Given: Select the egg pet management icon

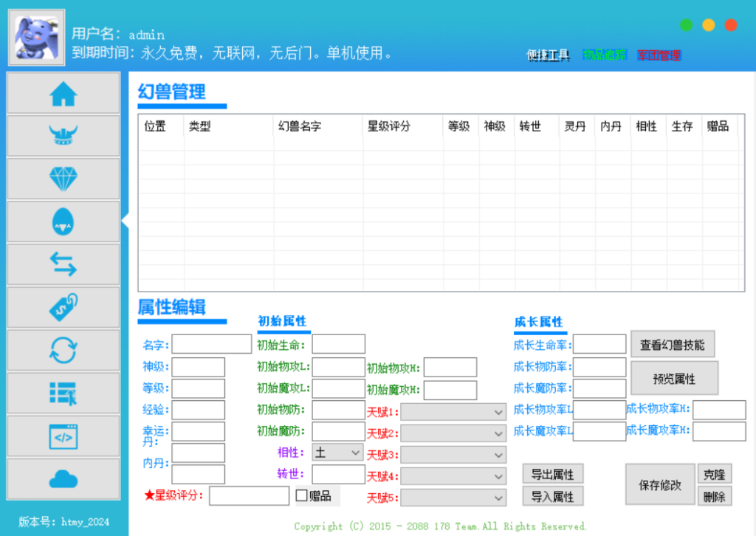Looking at the screenshot, I should [63, 221].
